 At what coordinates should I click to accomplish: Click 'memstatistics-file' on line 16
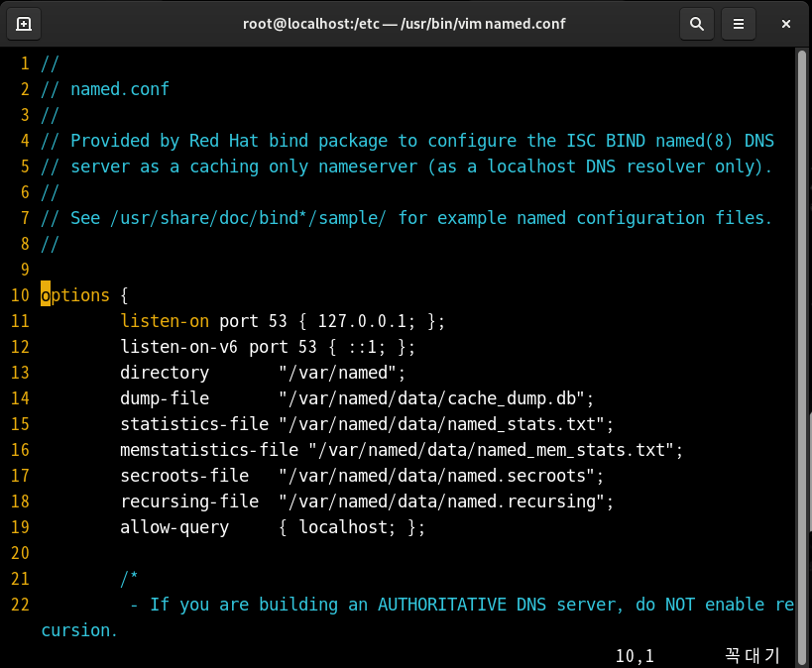click(209, 450)
